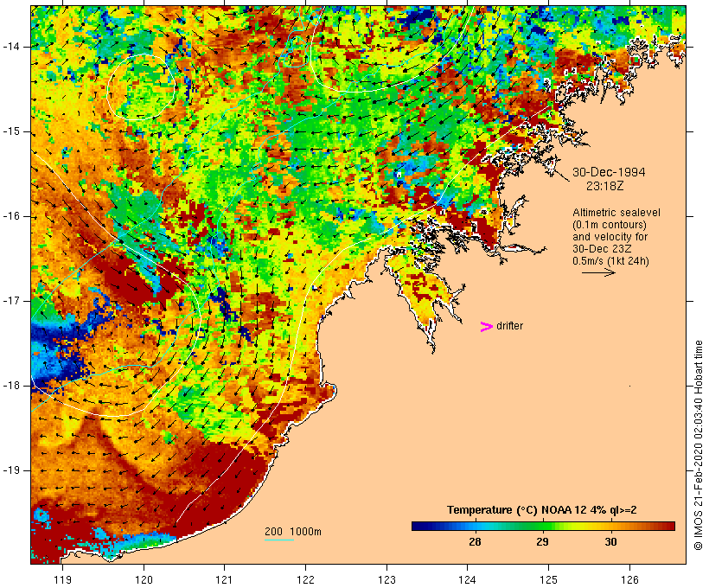
Task: Click the "drifter" legend label
Action: pyautogui.click(x=510, y=326)
